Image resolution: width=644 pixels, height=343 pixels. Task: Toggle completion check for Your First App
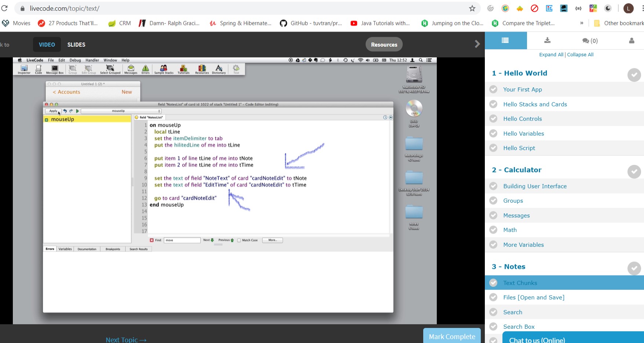[494, 89]
